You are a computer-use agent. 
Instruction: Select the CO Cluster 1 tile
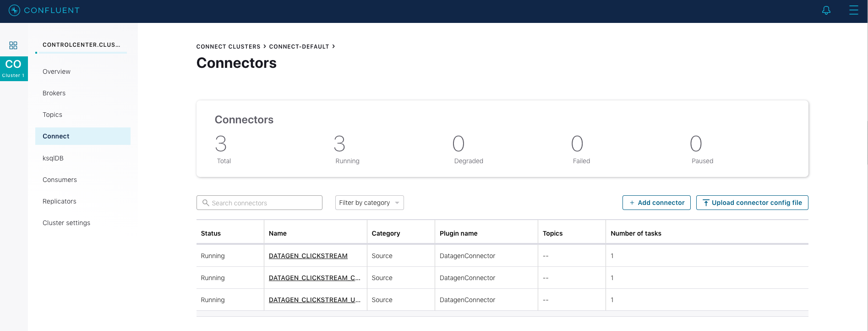(14, 69)
